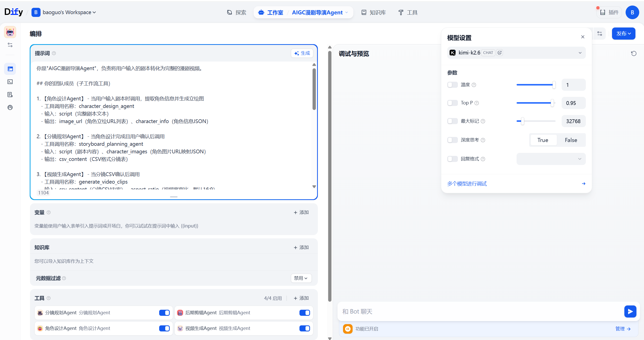Click the 分镜规划Agent tool icon
The height and width of the screenshot is (340, 644).
40,313
